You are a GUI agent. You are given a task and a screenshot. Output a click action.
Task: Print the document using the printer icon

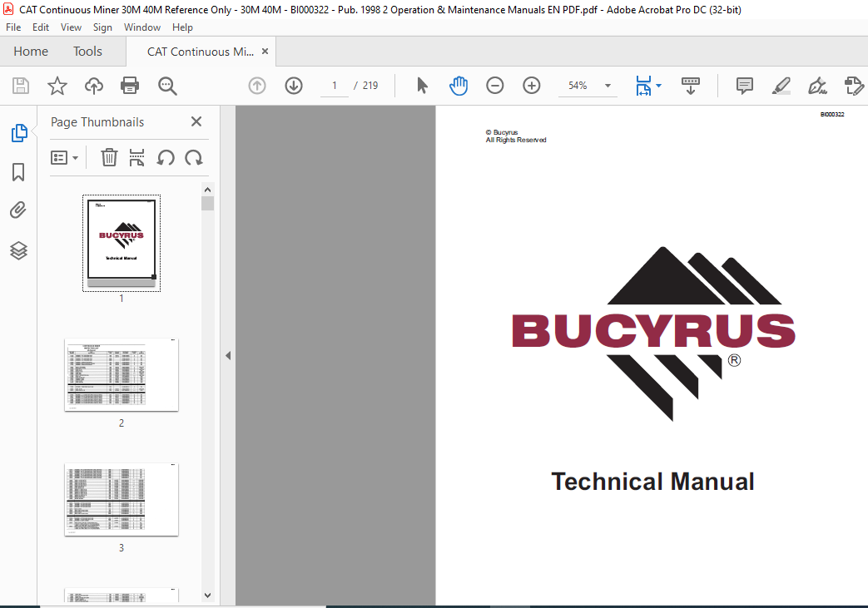tap(130, 86)
